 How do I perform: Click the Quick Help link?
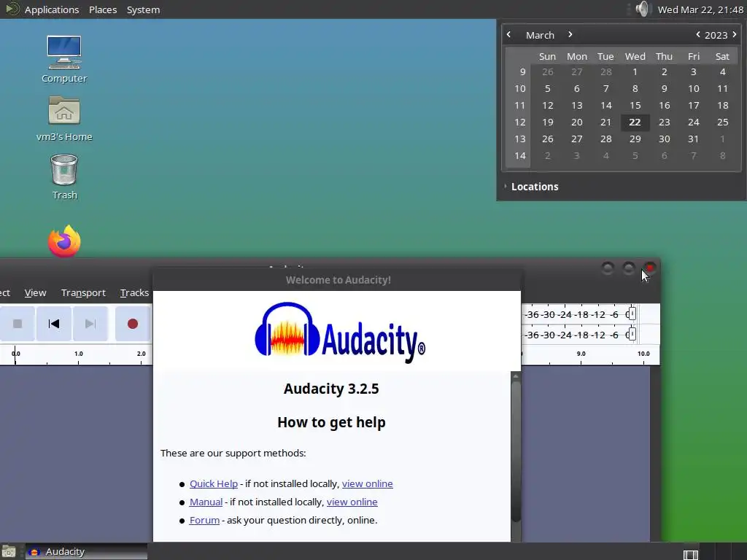214,484
